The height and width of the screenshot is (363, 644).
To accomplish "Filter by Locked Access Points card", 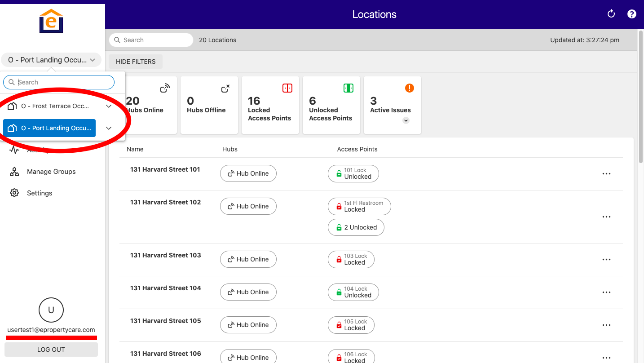I will [270, 105].
